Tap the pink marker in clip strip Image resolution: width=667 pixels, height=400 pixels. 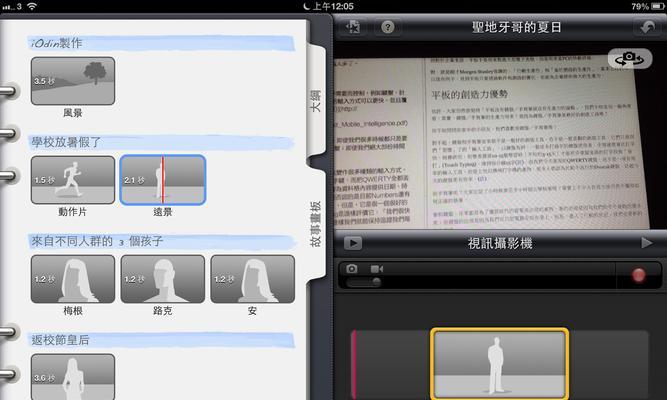click(x=353, y=364)
